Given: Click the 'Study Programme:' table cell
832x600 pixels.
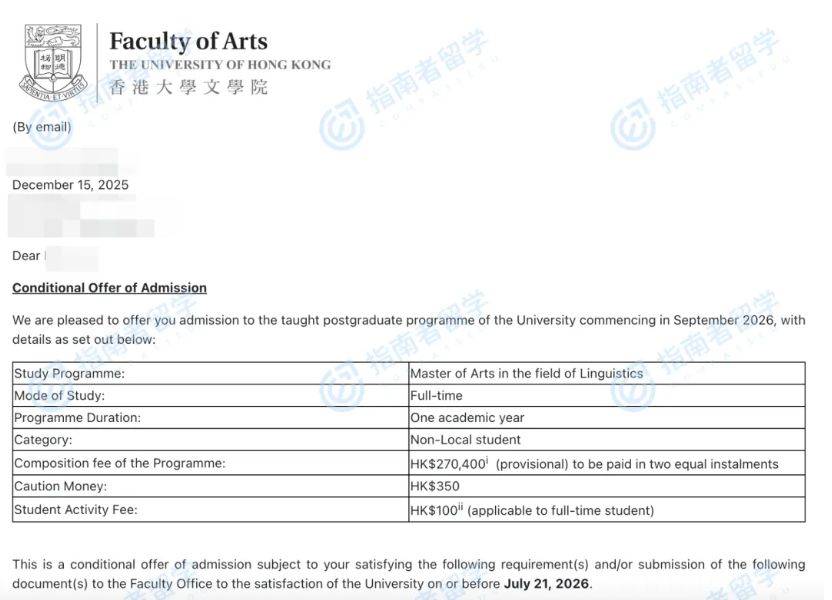Looking at the screenshot, I should coord(69,373).
